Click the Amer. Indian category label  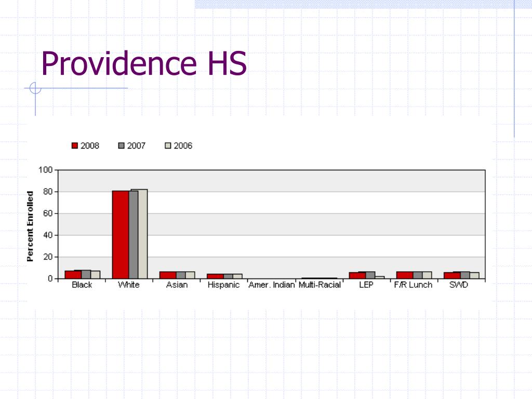[271, 285]
